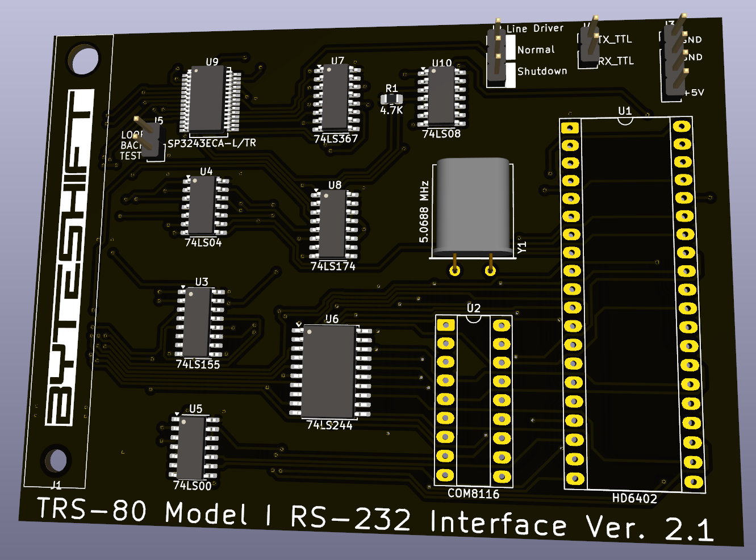Click the U9 SP3243ECA chip
The height and width of the screenshot is (560, 756).
(210, 99)
